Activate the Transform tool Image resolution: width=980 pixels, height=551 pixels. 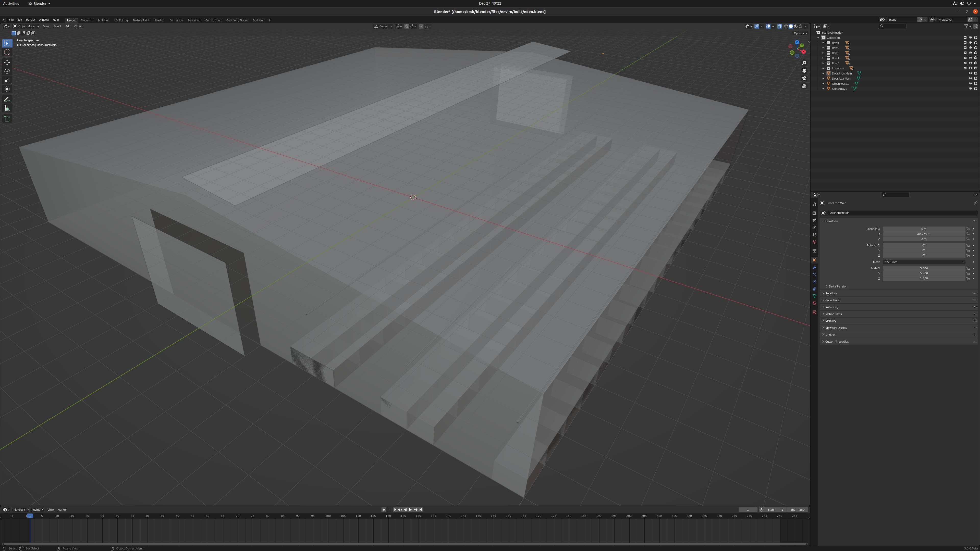[x=7, y=89]
